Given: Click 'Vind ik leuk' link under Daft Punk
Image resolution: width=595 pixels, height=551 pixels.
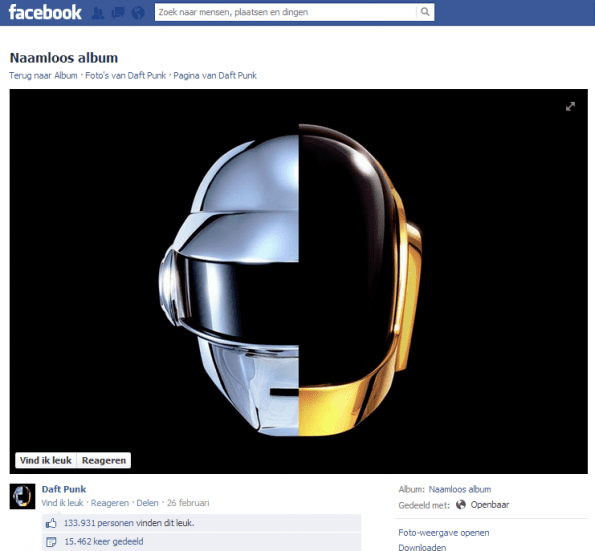Looking at the screenshot, I should pos(62,503).
